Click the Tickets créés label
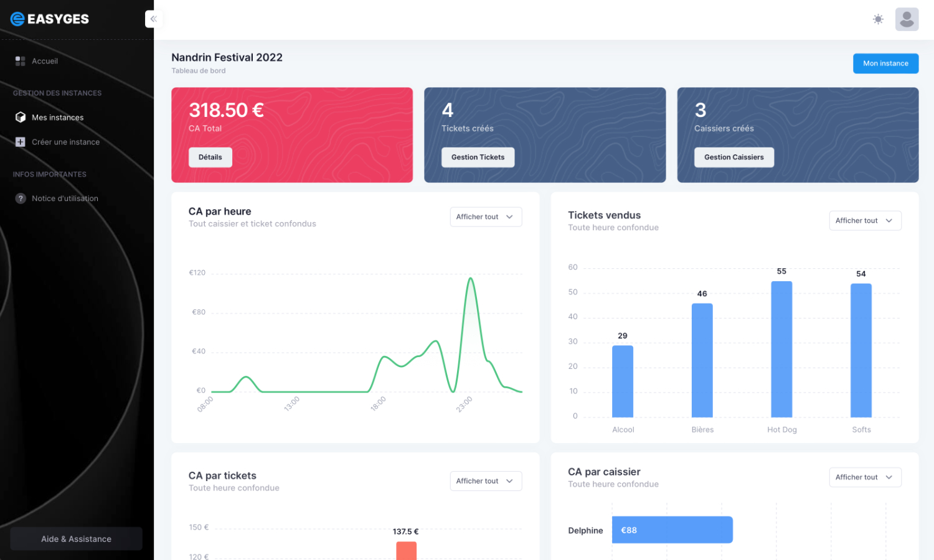 468,128
